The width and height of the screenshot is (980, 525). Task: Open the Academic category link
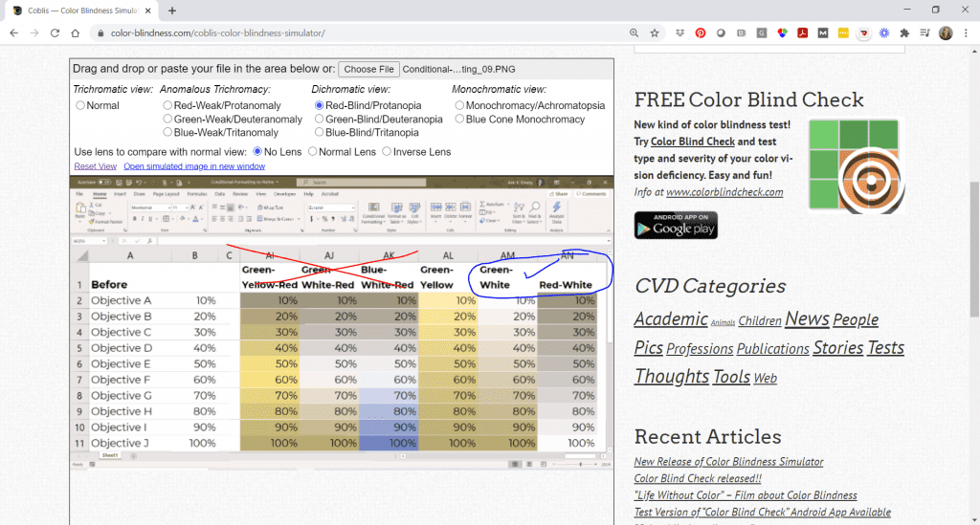point(671,319)
